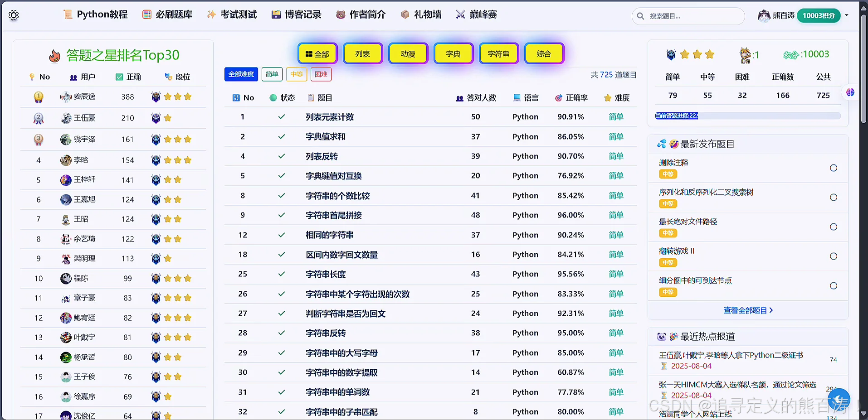Toggle the 全部难度 difficulty filter
The image size is (868, 420).
241,74
